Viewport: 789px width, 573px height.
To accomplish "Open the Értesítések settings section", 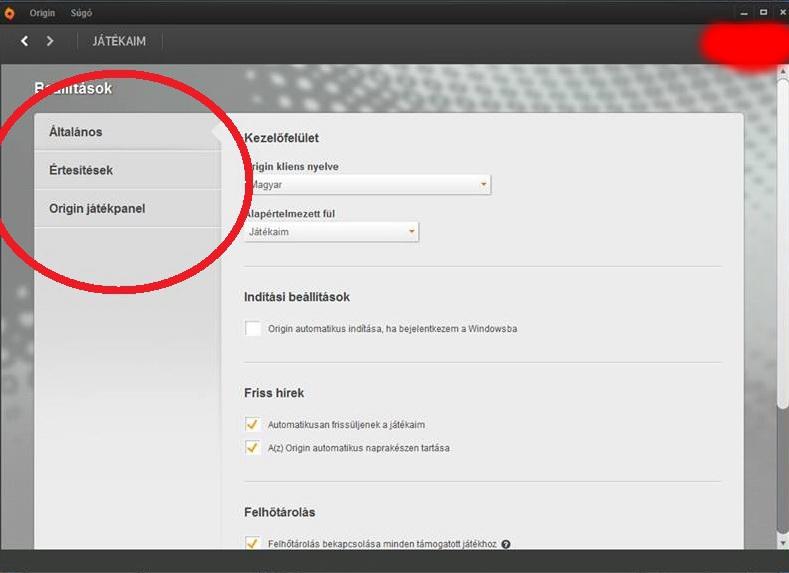I will (x=81, y=170).
